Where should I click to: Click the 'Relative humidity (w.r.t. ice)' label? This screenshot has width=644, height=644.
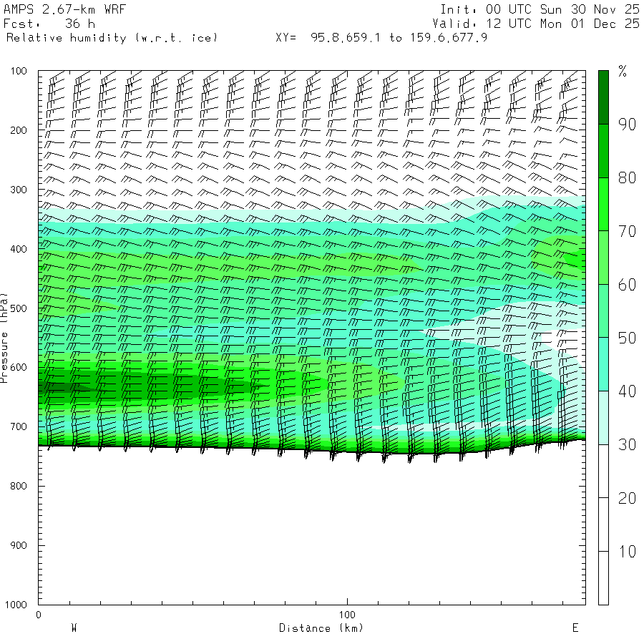tap(112, 38)
